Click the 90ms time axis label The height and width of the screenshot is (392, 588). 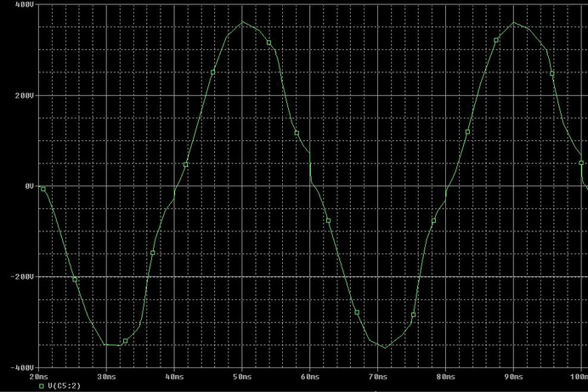pos(513,377)
